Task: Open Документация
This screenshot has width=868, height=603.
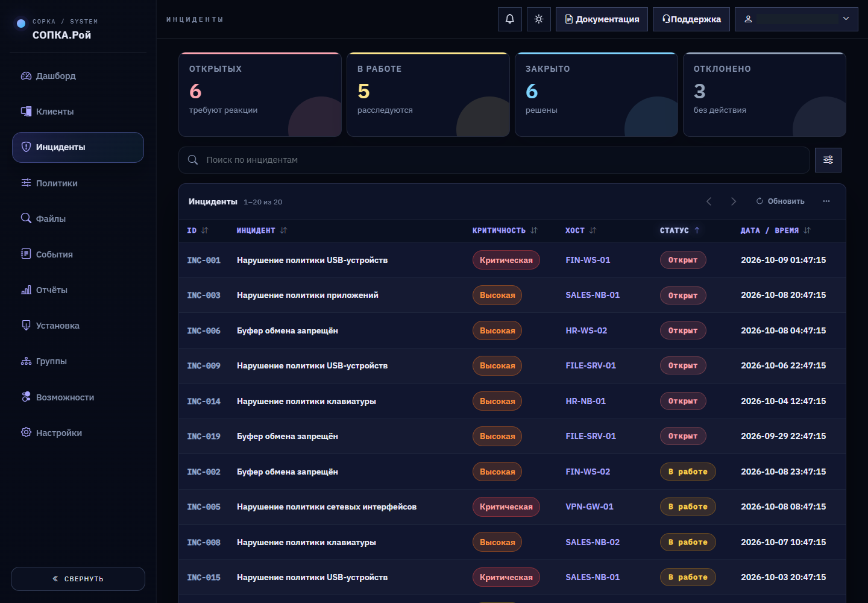Action: [602, 19]
